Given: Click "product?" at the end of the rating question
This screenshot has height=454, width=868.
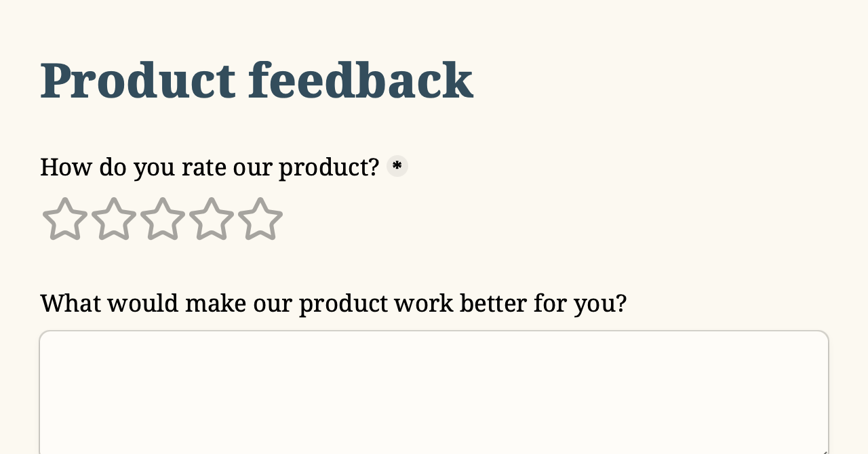Looking at the screenshot, I should (329, 167).
